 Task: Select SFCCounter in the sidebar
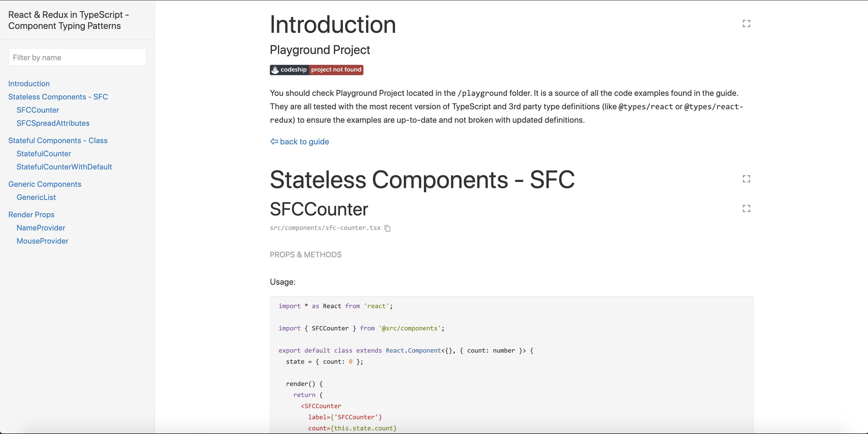[x=38, y=110]
